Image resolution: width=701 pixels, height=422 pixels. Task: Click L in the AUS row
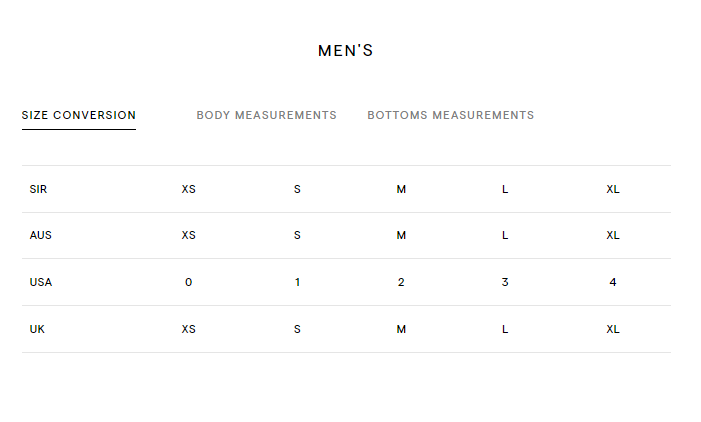505,235
